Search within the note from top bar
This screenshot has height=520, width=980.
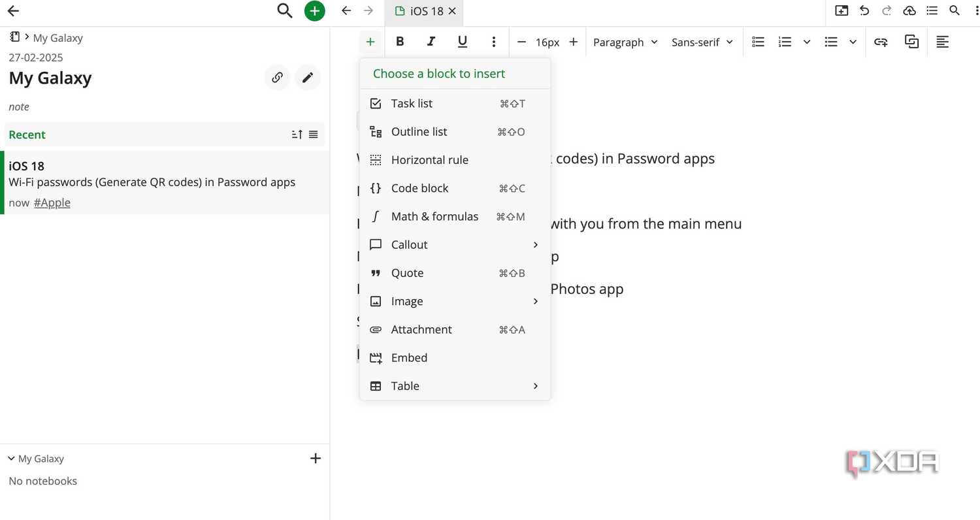coord(955,10)
